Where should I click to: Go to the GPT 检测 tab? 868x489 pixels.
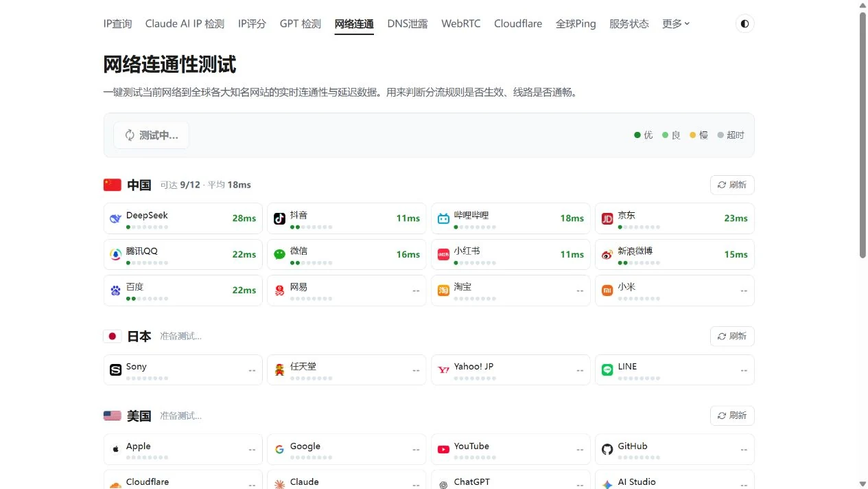[x=301, y=23]
